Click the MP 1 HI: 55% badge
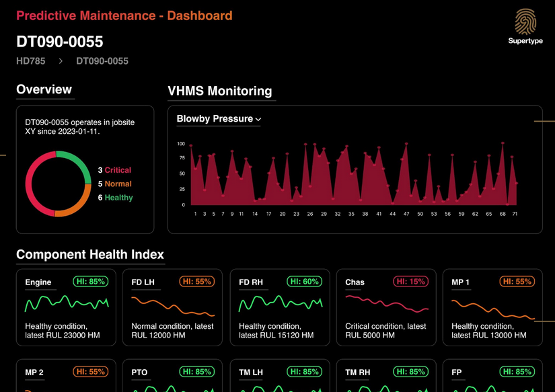Image resolution: width=555 pixels, height=392 pixels. (x=517, y=282)
